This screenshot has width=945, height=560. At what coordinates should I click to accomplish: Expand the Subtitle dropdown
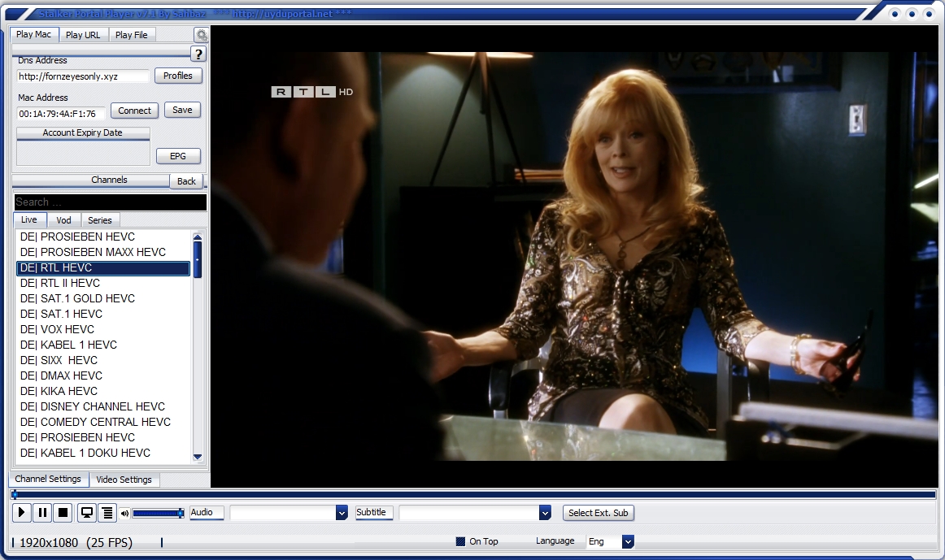tap(545, 513)
